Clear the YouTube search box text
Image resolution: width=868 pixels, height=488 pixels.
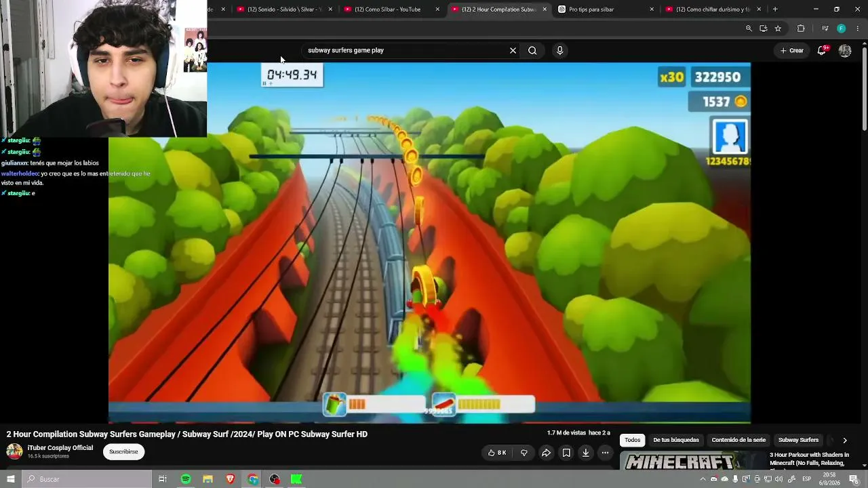coord(513,50)
